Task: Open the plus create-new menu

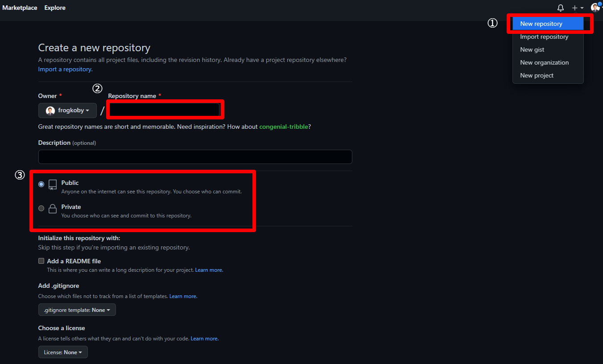Action: (578, 8)
